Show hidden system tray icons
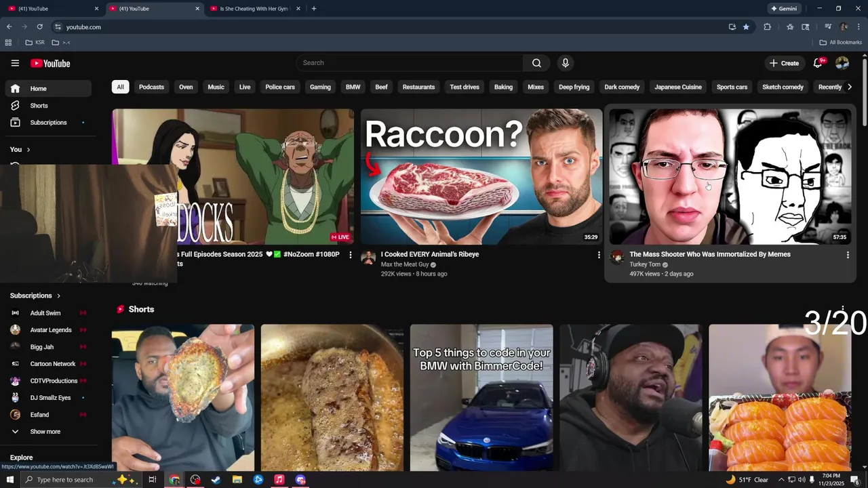Viewport: 868px width, 488px height. coord(781,480)
